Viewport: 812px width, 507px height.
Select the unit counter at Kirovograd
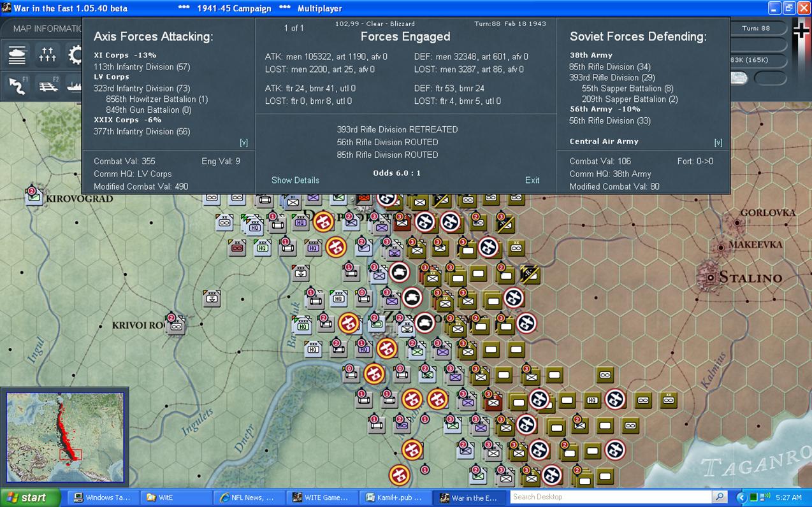pos(34,196)
